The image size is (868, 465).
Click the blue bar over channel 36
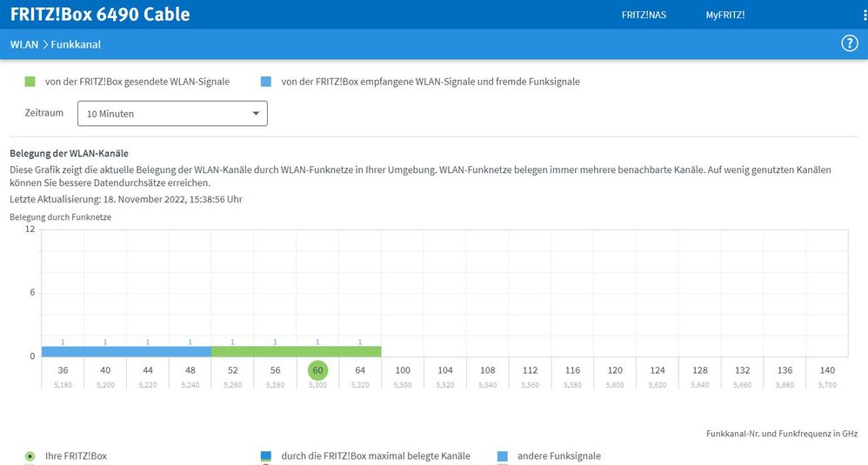pos(63,352)
